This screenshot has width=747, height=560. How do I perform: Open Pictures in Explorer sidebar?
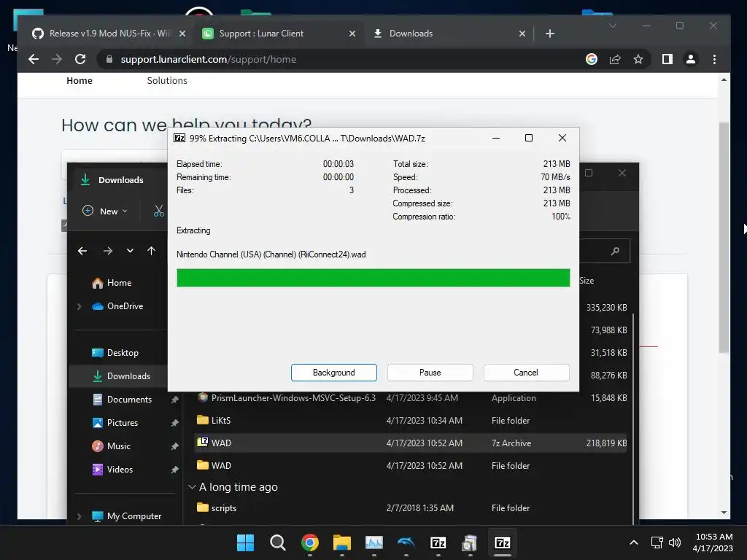pyautogui.click(x=123, y=423)
